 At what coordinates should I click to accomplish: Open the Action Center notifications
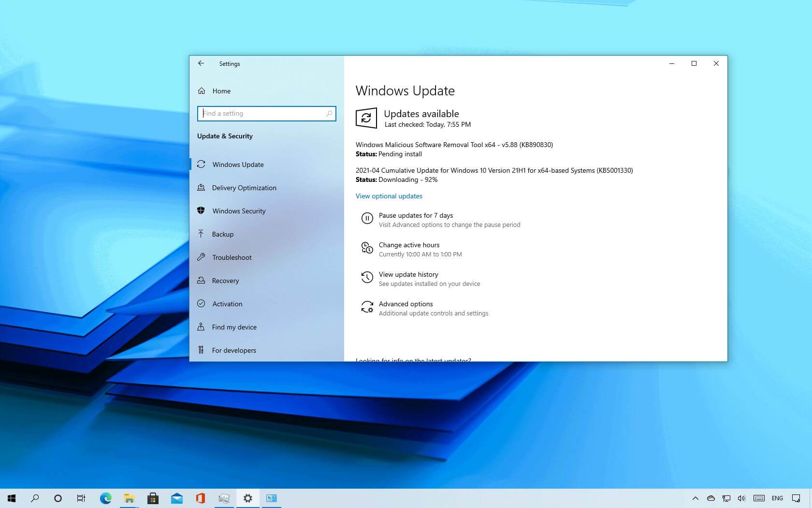pos(796,498)
